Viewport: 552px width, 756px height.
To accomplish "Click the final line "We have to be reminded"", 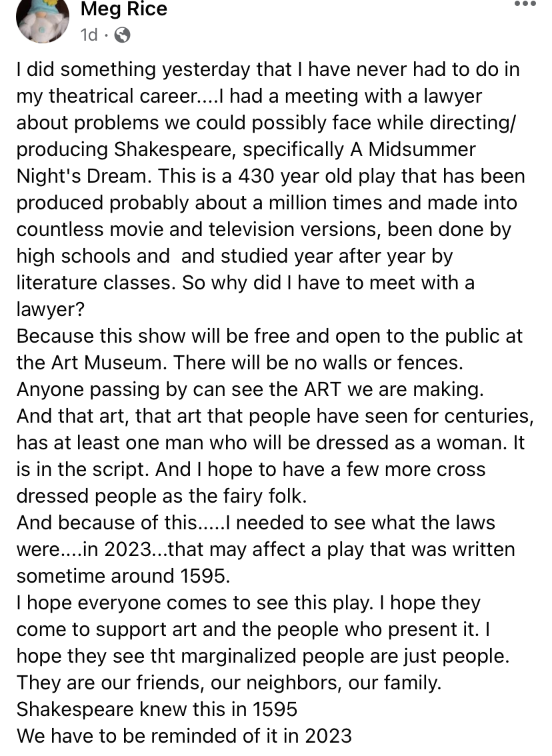I will pyautogui.click(x=183, y=736).
